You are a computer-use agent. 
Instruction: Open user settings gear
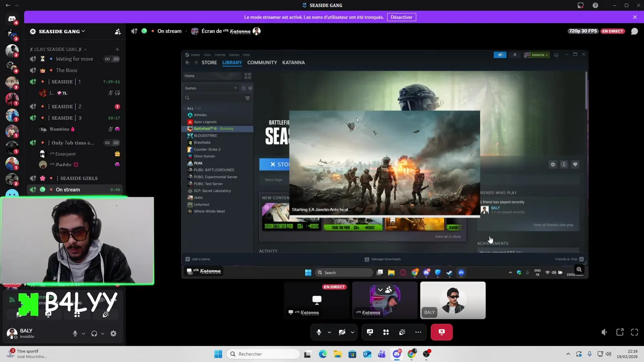point(113,333)
